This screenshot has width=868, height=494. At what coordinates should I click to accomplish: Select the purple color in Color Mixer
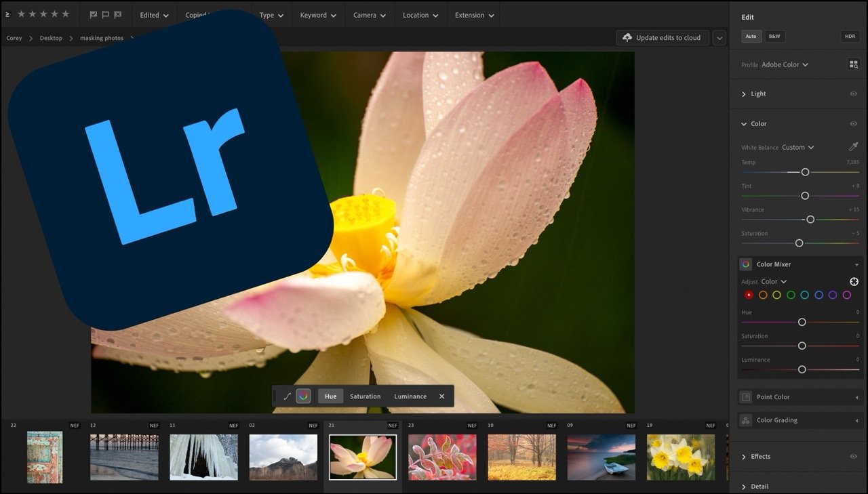(832, 295)
